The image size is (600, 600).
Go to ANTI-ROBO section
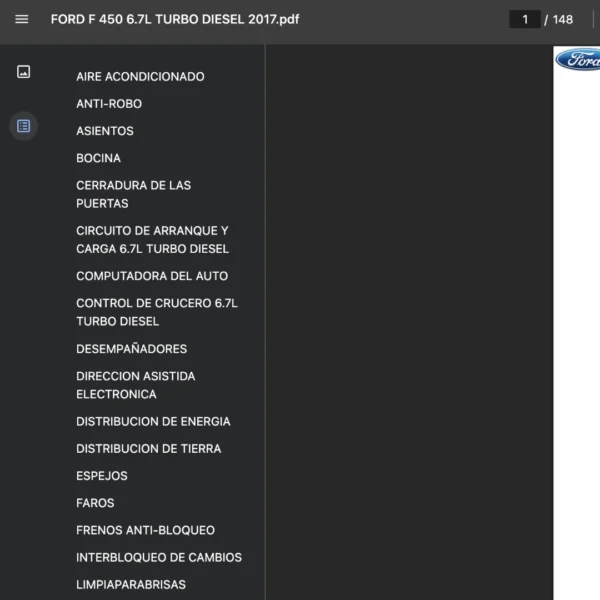coord(109,104)
